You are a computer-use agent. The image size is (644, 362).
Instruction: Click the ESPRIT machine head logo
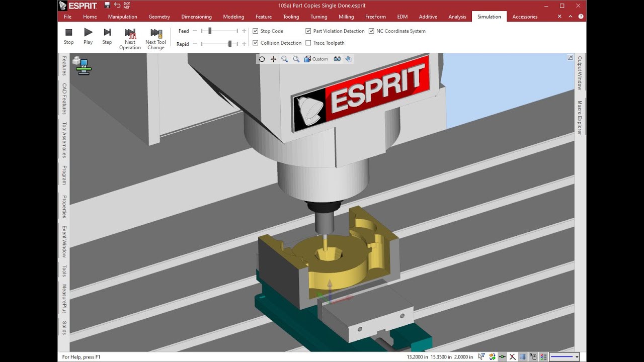click(x=361, y=94)
